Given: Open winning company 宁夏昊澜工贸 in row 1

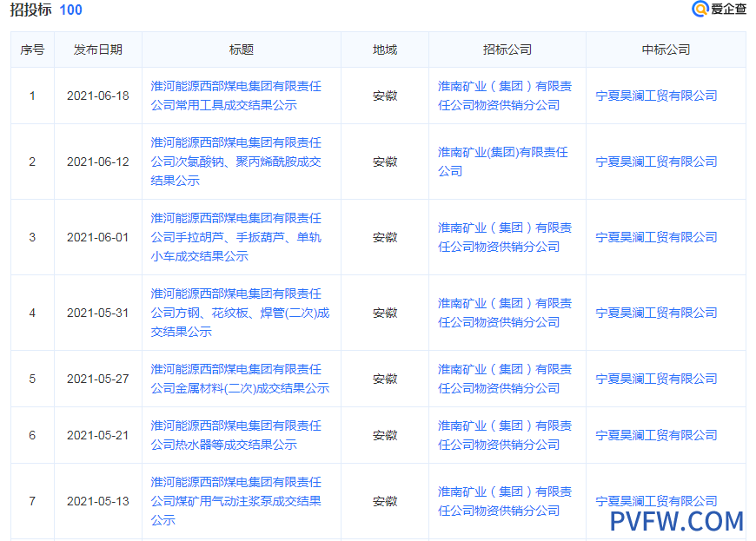Looking at the screenshot, I should (x=656, y=96).
